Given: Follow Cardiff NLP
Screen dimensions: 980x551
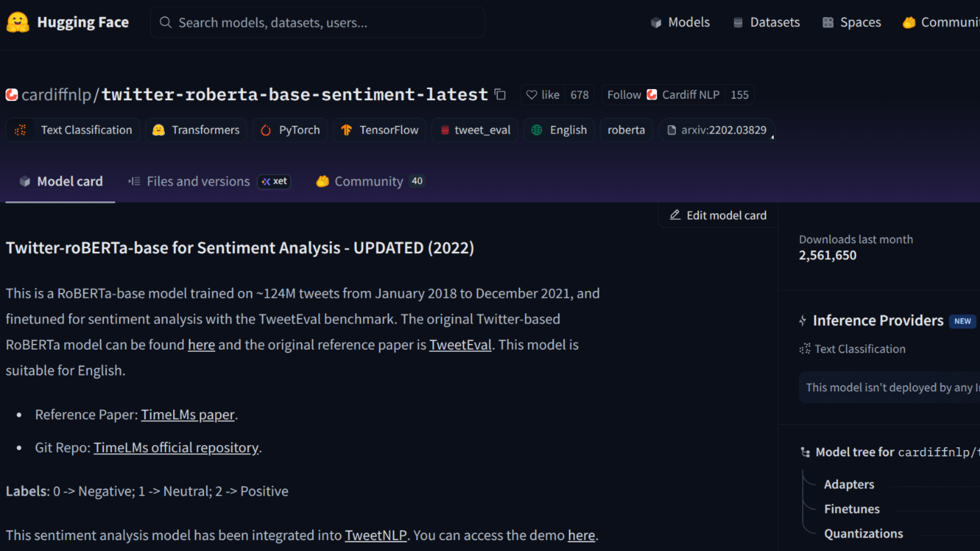Looking at the screenshot, I should click(x=663, y=95).
